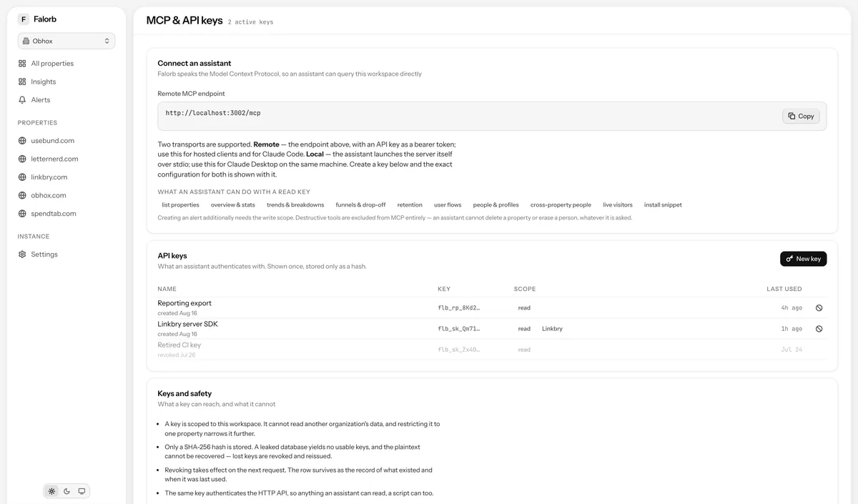
Task: Click the KEY column header
Action: click(444, 289)
